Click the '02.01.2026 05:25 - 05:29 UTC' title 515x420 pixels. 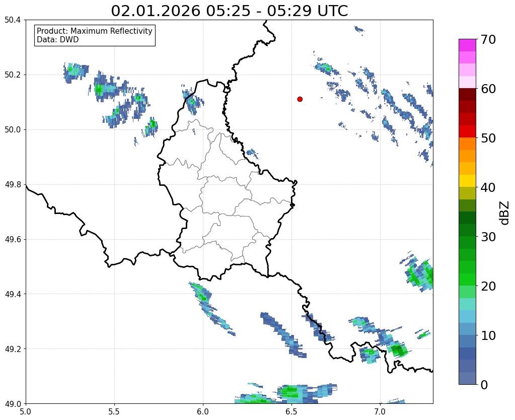[229, 11]
